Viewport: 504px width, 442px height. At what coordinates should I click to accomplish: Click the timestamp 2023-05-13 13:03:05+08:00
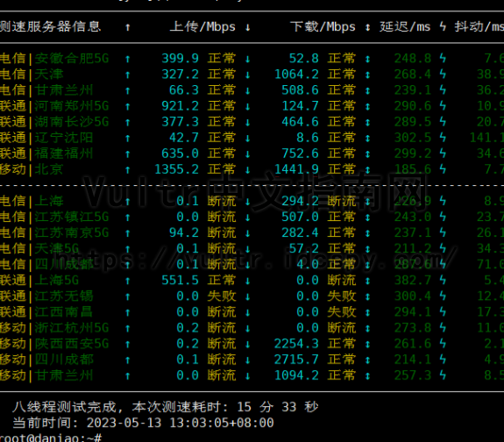coord(180,423)
